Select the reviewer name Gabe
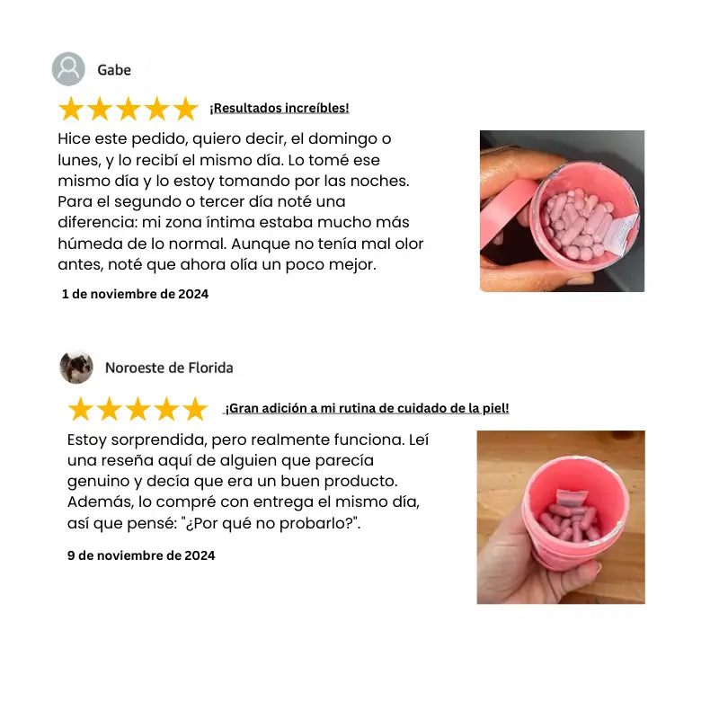The image size is (728, 728). [x=114, y=69]
